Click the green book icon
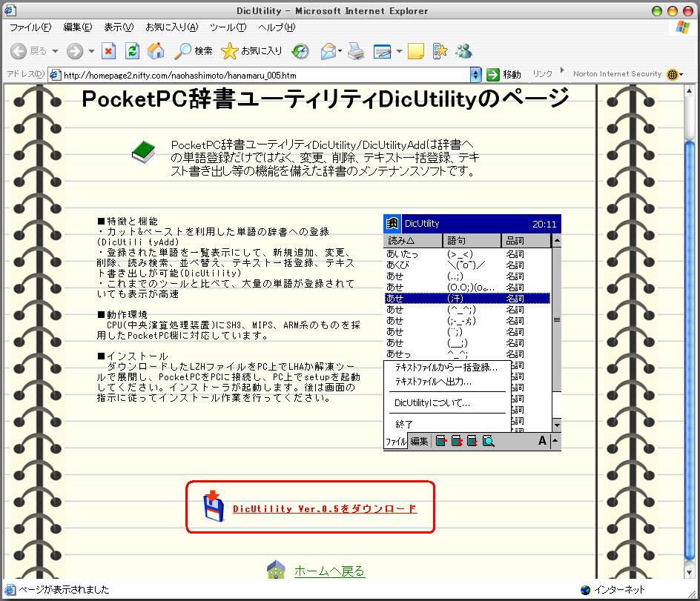700x601 pixels. tap(143, 152)
